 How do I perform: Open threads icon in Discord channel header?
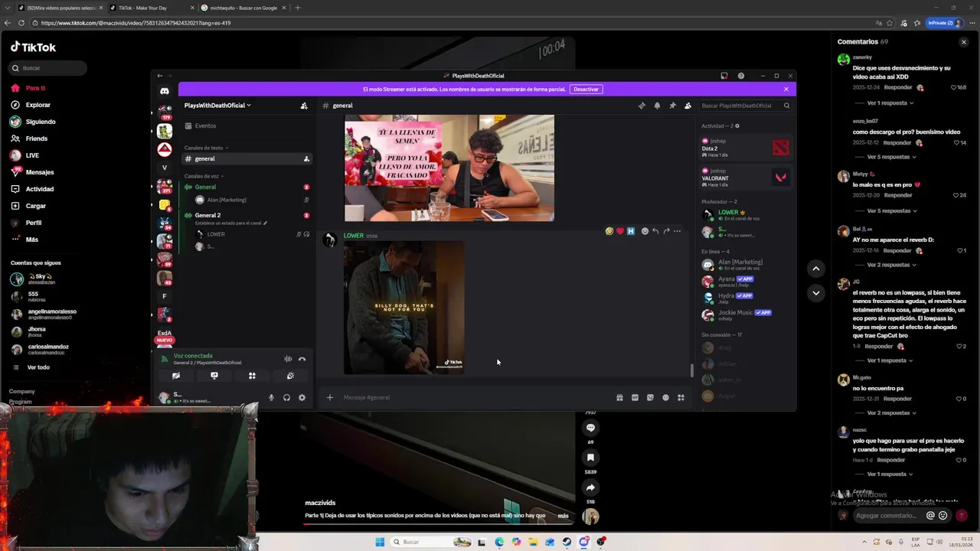(x=642, y=106)
